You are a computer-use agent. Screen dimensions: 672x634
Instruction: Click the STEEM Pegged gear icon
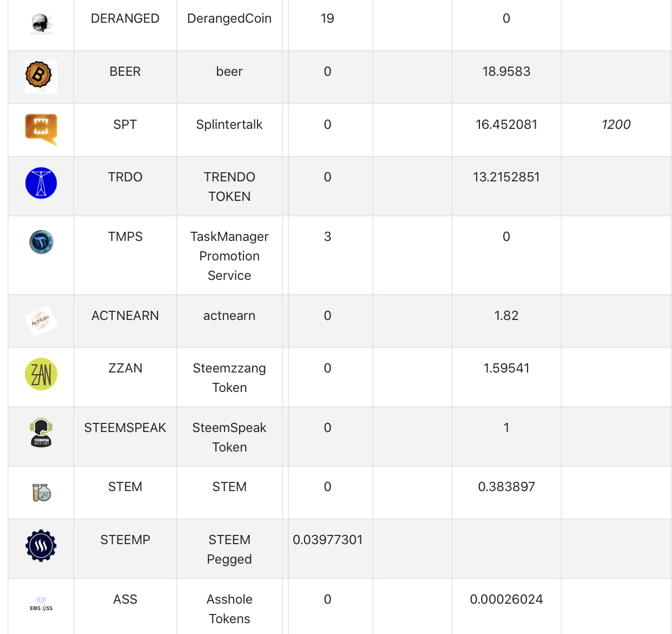click(41, 546)
